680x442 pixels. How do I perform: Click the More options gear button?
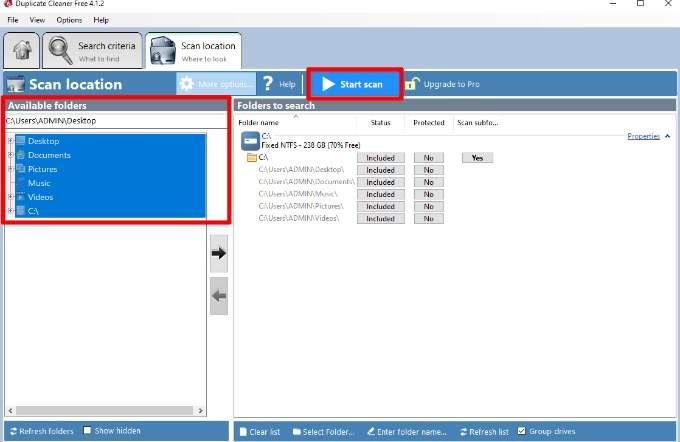coord(216,84)
